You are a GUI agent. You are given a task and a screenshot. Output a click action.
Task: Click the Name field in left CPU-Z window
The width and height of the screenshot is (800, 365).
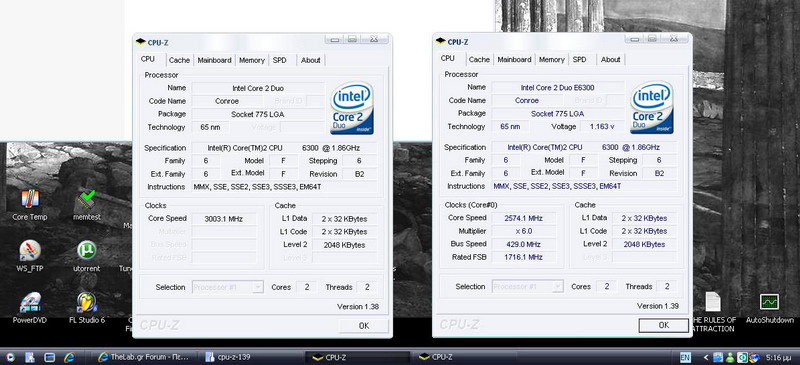click(x=258, y=88)
